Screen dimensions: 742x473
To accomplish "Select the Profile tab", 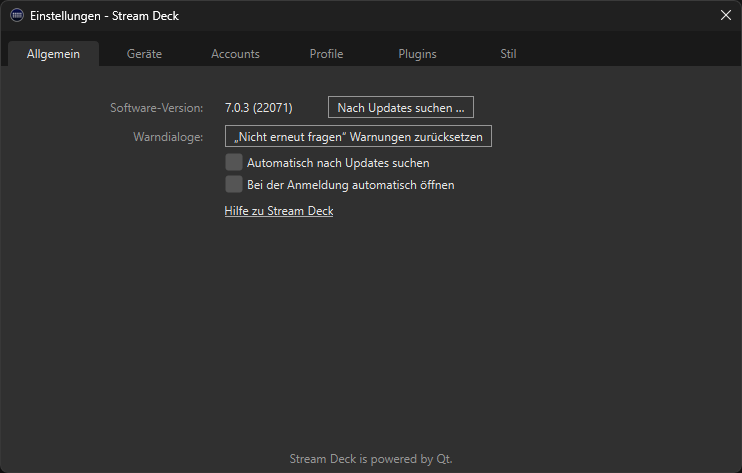I will pos(326,54).
